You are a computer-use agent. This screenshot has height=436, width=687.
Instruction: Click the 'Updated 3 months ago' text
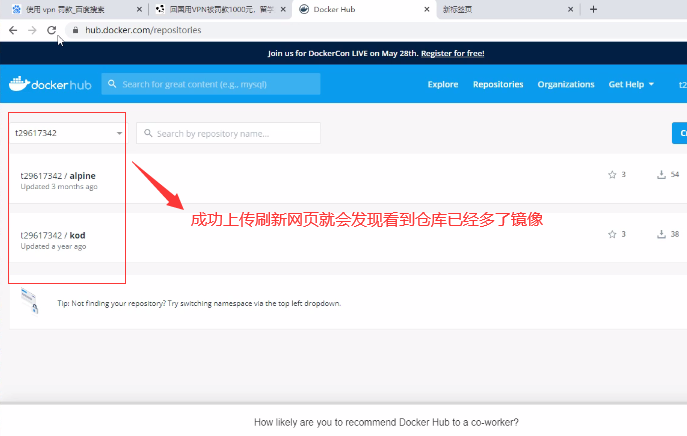click(x=59, y=187)
